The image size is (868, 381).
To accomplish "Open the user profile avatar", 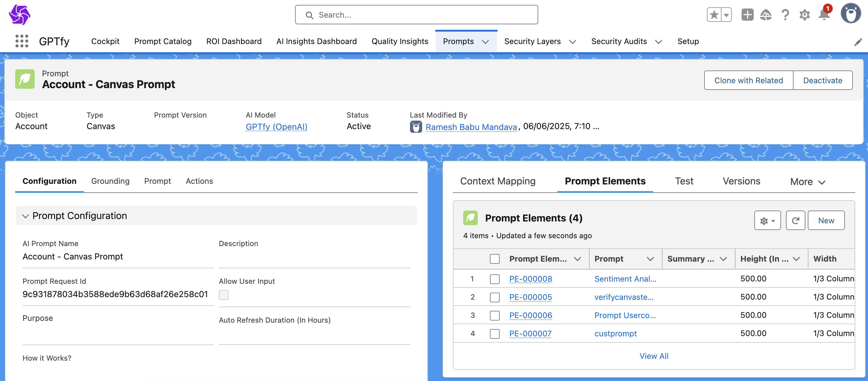I will (x=851, y=13).
